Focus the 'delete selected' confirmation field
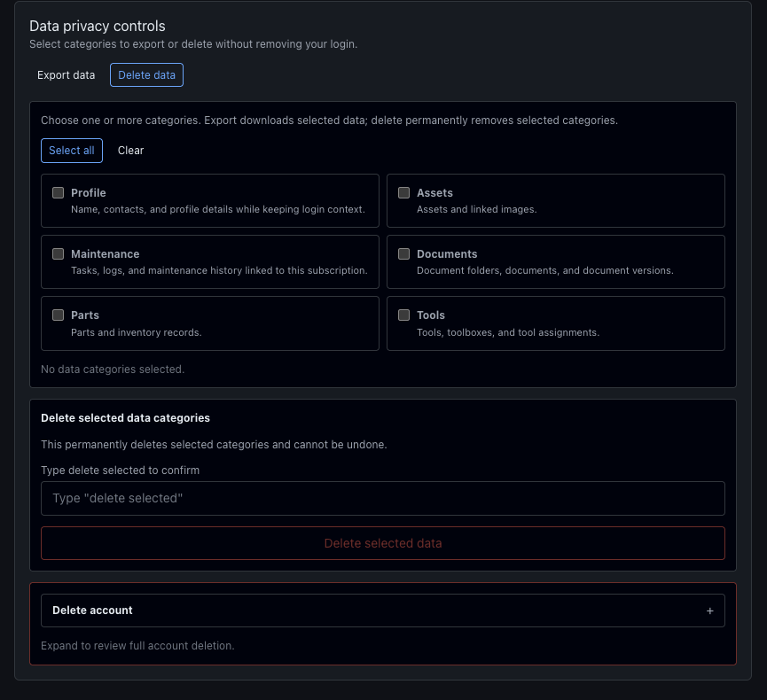This screenshot has width=767, height=700. click(383, 498)
